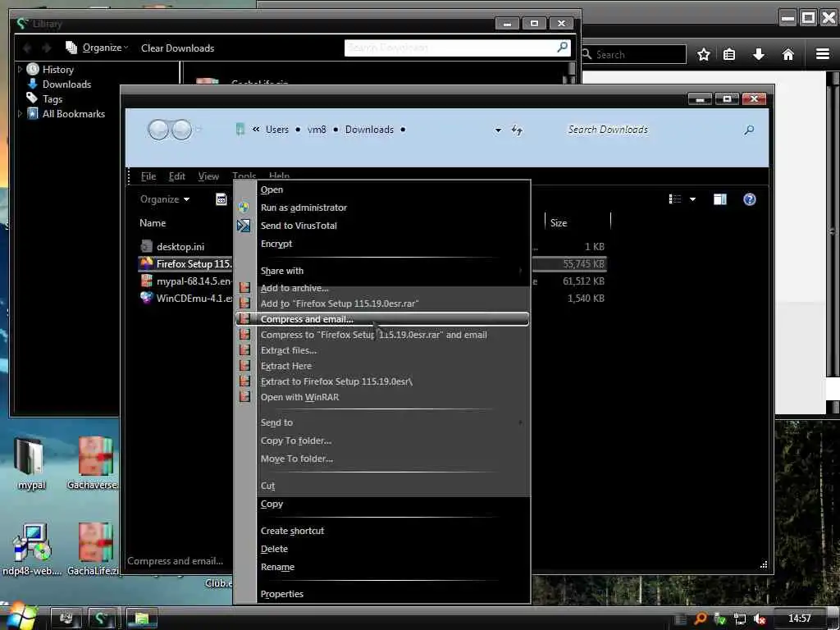Click the orange magnifier tray icon
This screenshot has width=840, height=630.
(701, 619)
